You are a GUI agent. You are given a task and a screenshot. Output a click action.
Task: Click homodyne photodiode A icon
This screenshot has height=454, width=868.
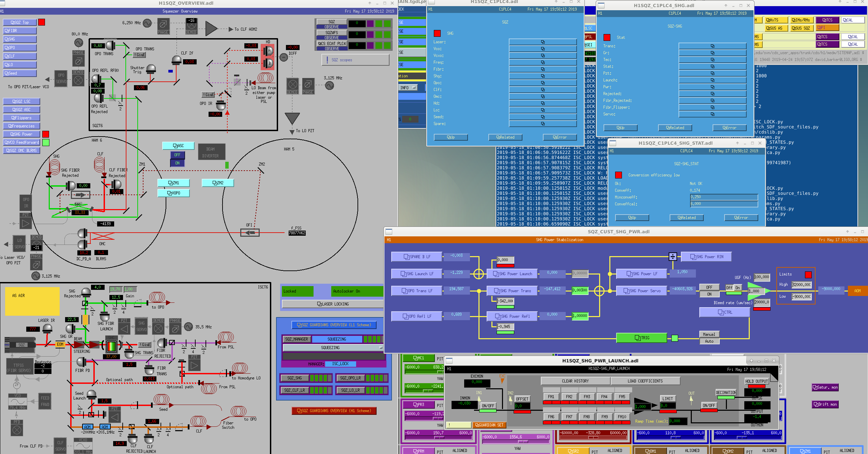(x=268, y=51)
